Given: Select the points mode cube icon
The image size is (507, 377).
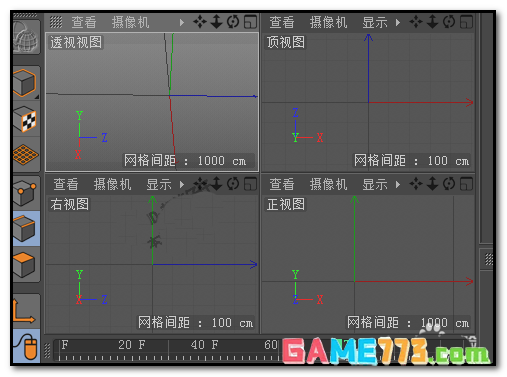Looking at the screenshot, I should click(x=26, y=193).
